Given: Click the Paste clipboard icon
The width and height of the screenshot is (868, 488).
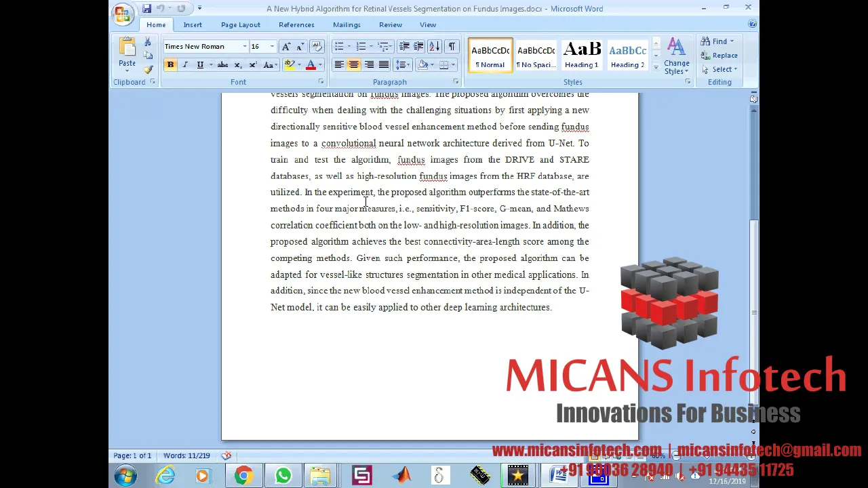Looking at the screenshot, I should pyautogui.click(x=127, y=47).
